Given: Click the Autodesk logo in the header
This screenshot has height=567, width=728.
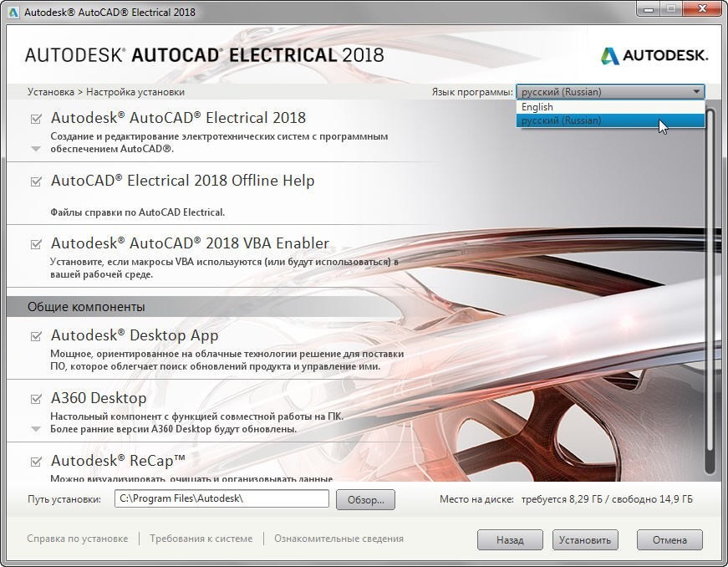Looking at the screenshot, I should coord(654,56).
